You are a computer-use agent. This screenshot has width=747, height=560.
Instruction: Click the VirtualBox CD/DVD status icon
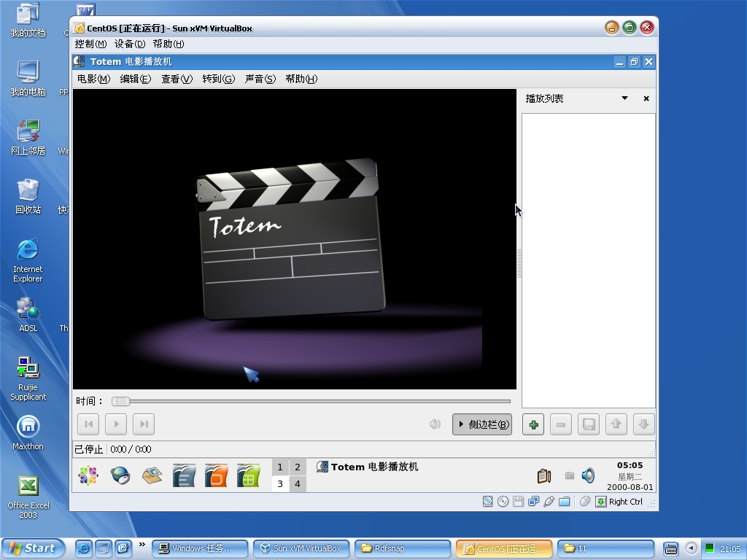coord(503,502)
